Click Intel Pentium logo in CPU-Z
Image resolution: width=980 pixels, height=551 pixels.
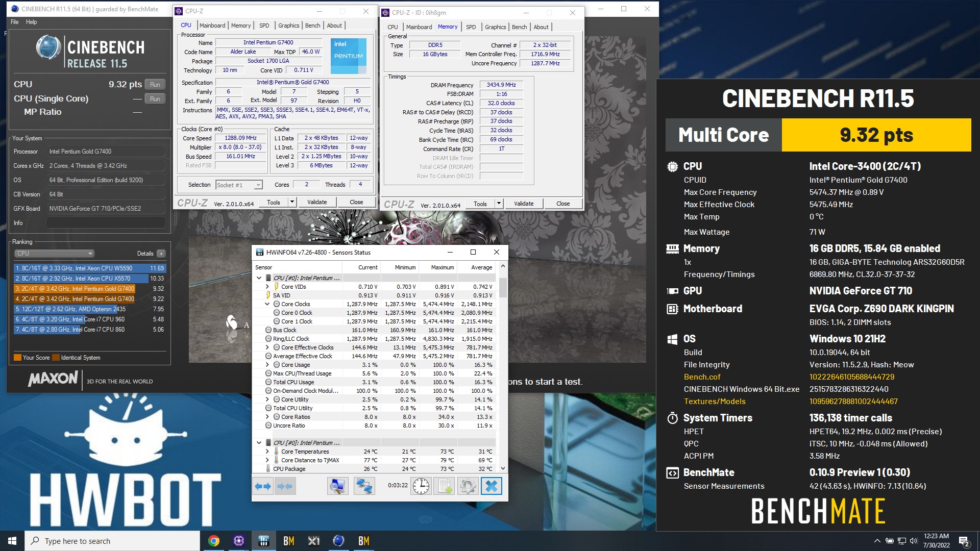point(349,57)
